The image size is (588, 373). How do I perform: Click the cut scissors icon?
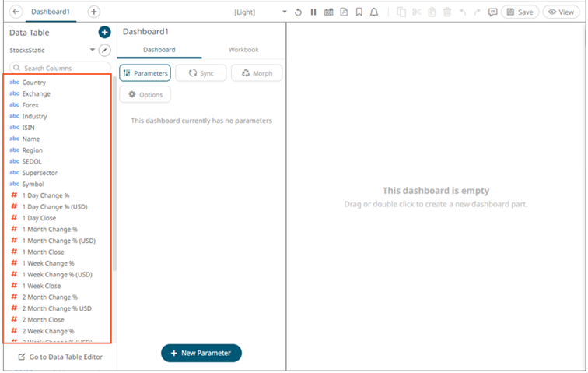(x=417, y=12)
